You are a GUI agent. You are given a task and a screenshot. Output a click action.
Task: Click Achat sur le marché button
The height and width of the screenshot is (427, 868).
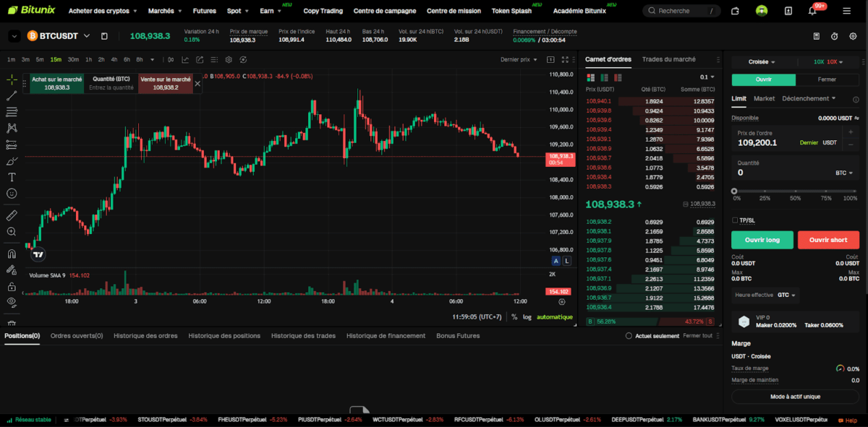tap(56, 83)
